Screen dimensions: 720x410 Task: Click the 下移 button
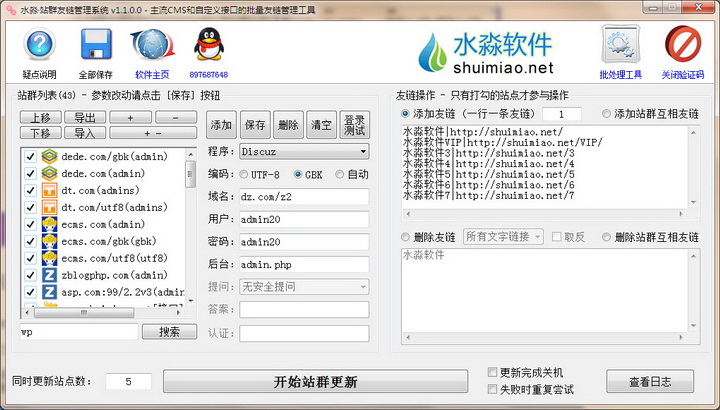click(x=40, y=133)
